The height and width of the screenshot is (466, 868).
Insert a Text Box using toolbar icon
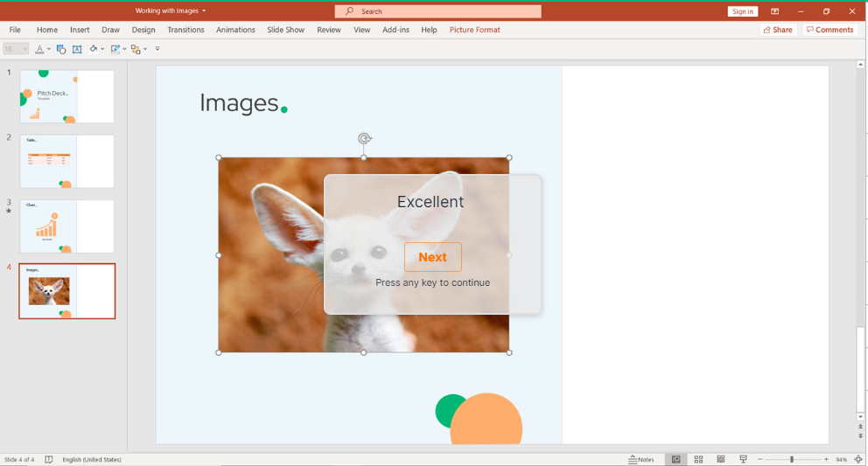pos(77,49)
